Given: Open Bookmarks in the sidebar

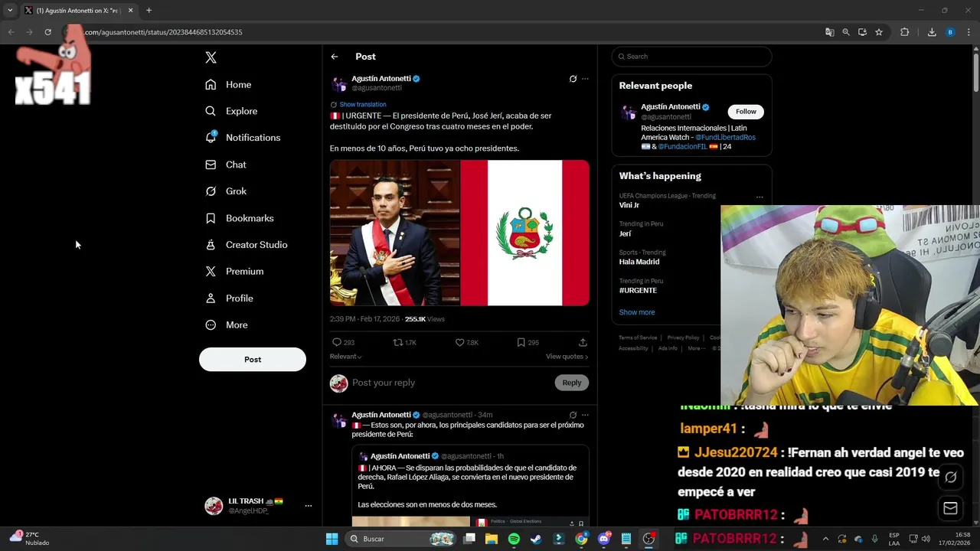Looking at the screenshot, I should (240, 218).
